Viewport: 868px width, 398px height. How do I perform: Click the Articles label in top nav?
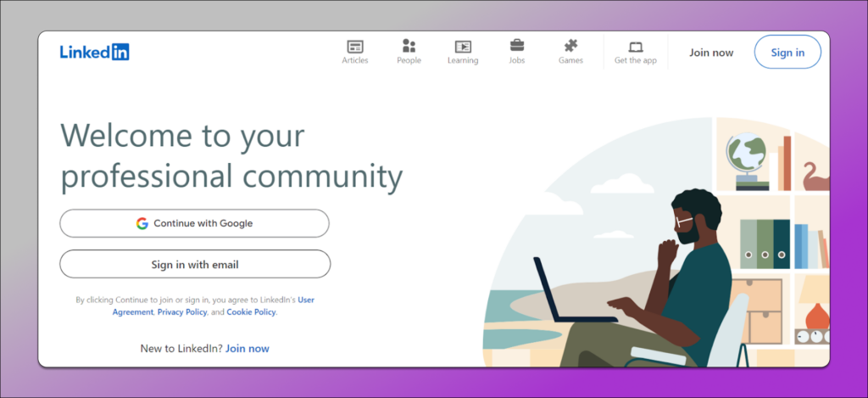(355, 60)
